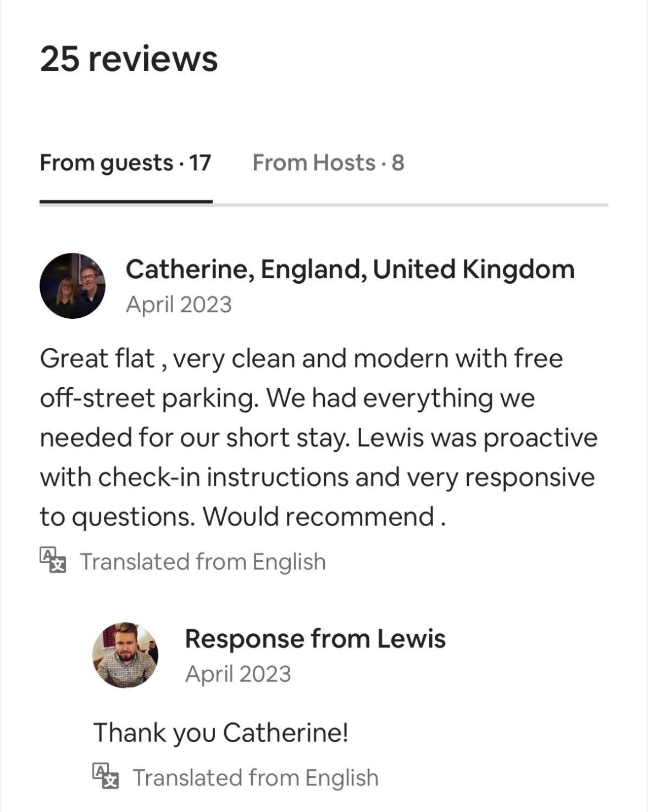The image size is (648, 812).
Task: Click the guest count 17 in tab label
Action: point(200,163)
